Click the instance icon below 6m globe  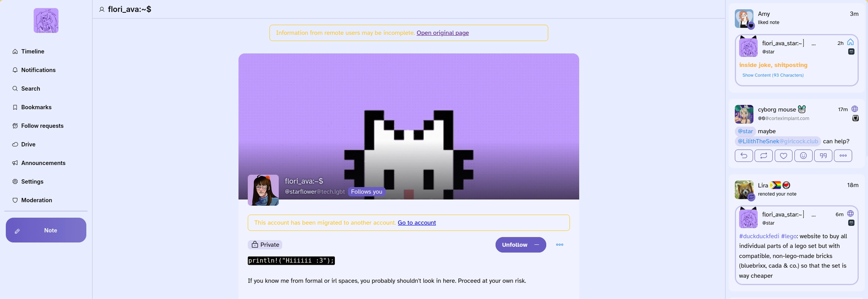(x=851, y=223)
